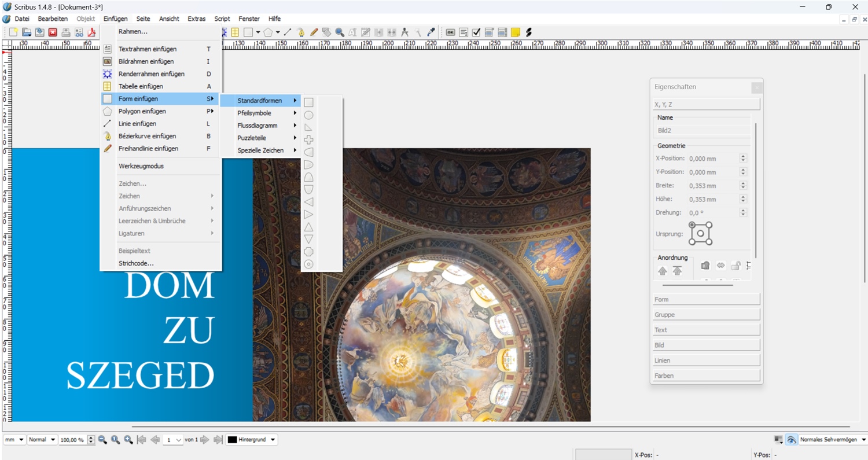Viewport: 868px width, 460px height.
Task: Toggle the preview mode eye icon
Action: click(x=791, y=440)
